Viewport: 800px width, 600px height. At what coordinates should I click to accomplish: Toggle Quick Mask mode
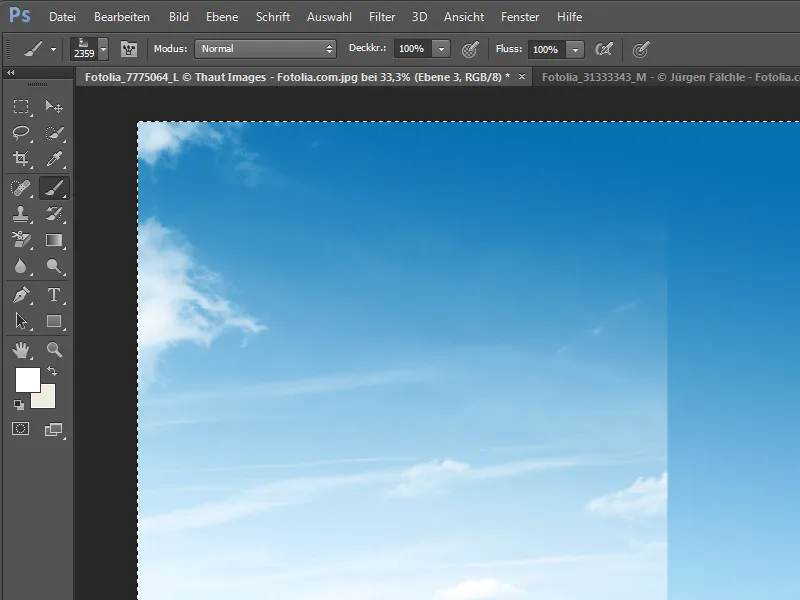[x=21, y=429]
